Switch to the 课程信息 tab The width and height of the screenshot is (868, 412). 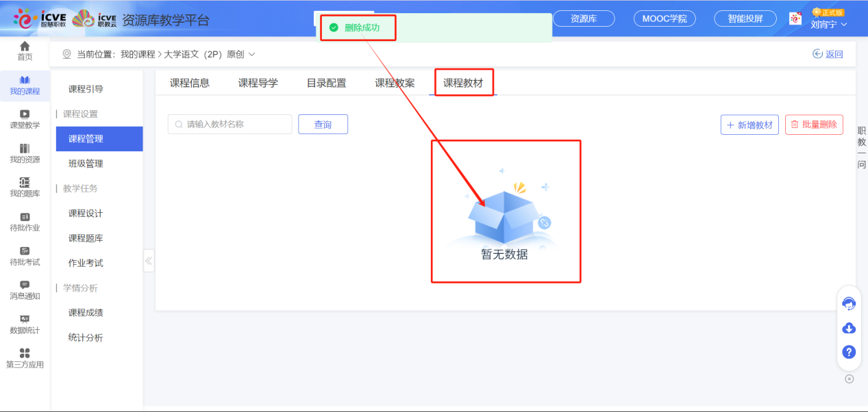(190, 81)
